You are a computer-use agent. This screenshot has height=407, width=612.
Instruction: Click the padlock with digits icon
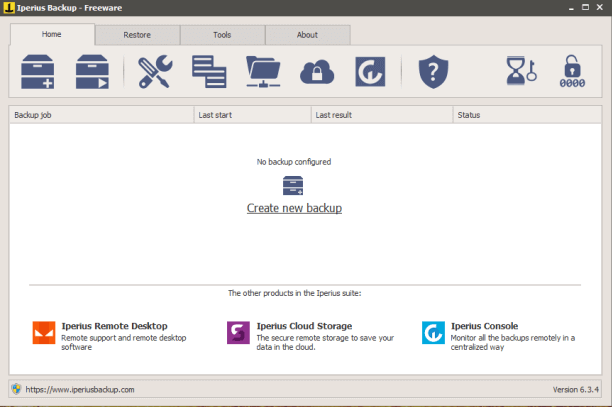pyautogui.click(x=573, y=72)
